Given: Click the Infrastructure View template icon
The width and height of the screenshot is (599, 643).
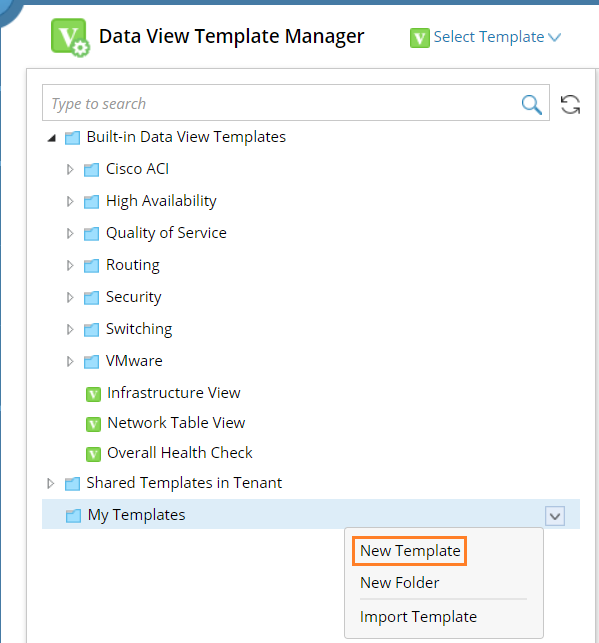Looking at the screenshot, I should [x=93, y=394].
